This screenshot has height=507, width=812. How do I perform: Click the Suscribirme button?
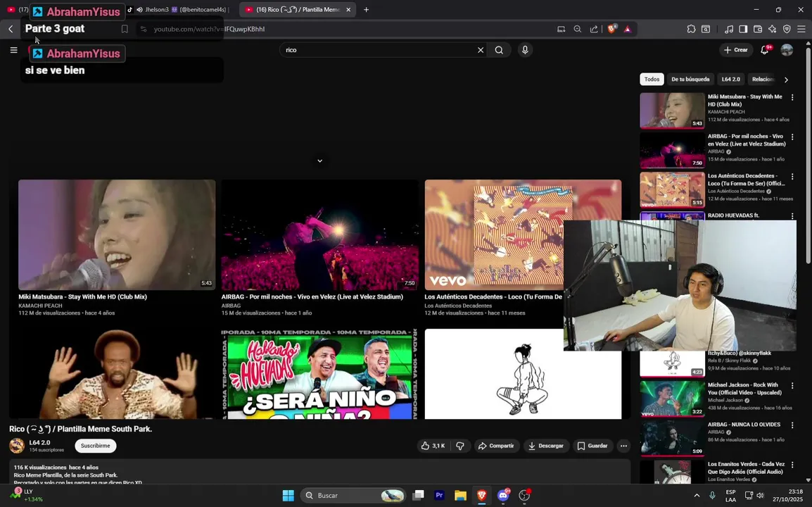pyautogui.click(x=95, y=446)
